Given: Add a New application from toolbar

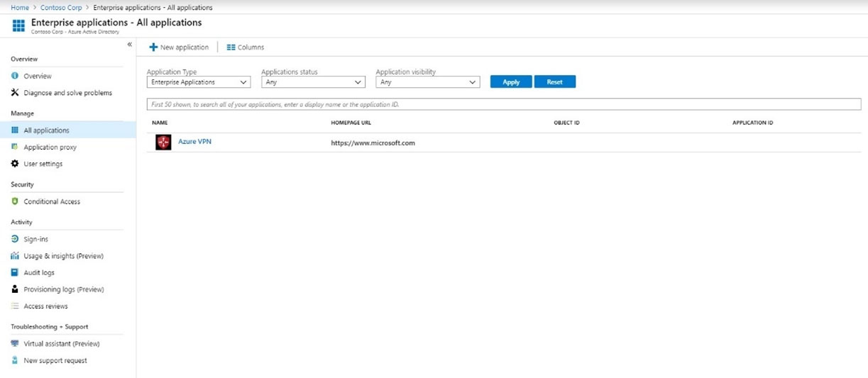Looking at the screenshot, I should (x=179, y=48).
